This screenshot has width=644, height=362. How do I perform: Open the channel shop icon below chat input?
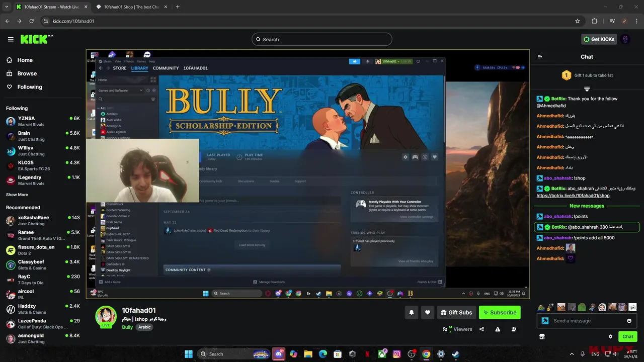coord(542,336)
